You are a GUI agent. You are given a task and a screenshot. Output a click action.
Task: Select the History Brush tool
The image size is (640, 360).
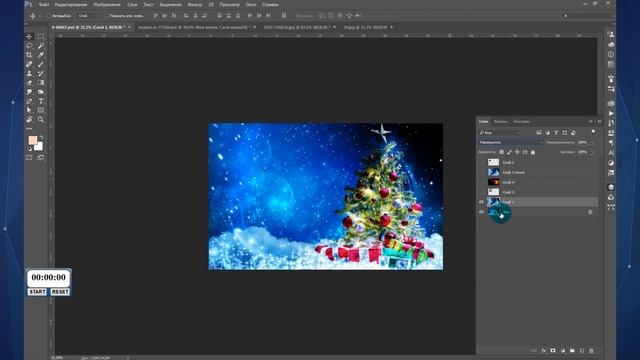[41, 73]
